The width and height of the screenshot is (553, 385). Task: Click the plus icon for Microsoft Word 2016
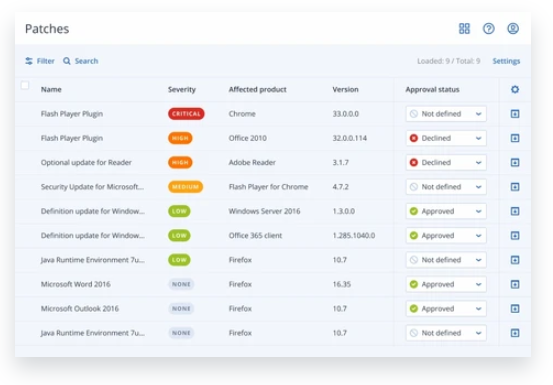515,284
